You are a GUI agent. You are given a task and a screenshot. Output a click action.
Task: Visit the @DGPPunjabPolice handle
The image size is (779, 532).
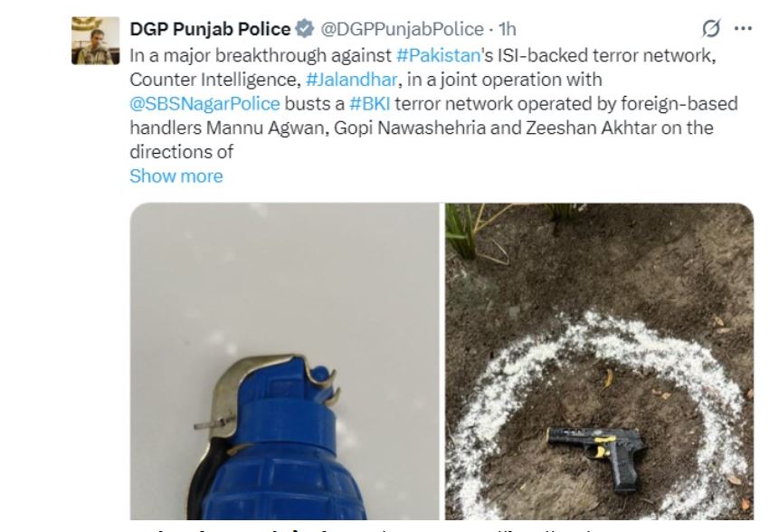(402, 29)
